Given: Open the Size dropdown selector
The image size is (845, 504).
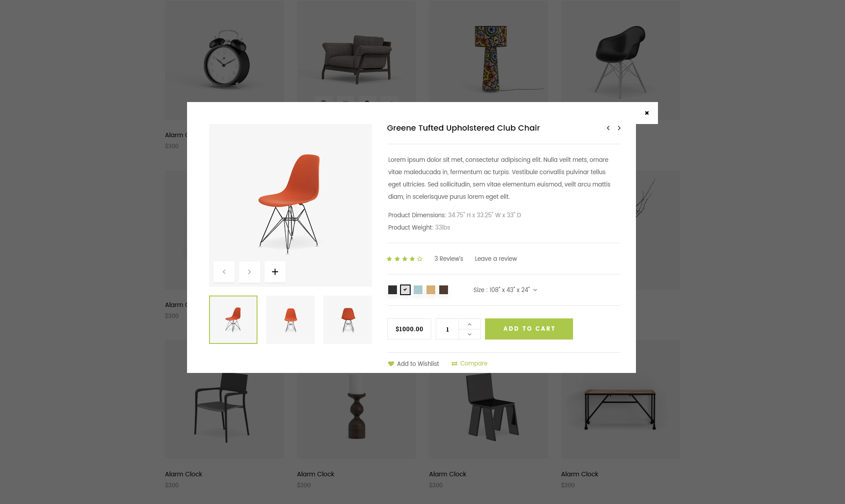Looking at the screenshot, I should pyautogui.click(x=505, y=290).
